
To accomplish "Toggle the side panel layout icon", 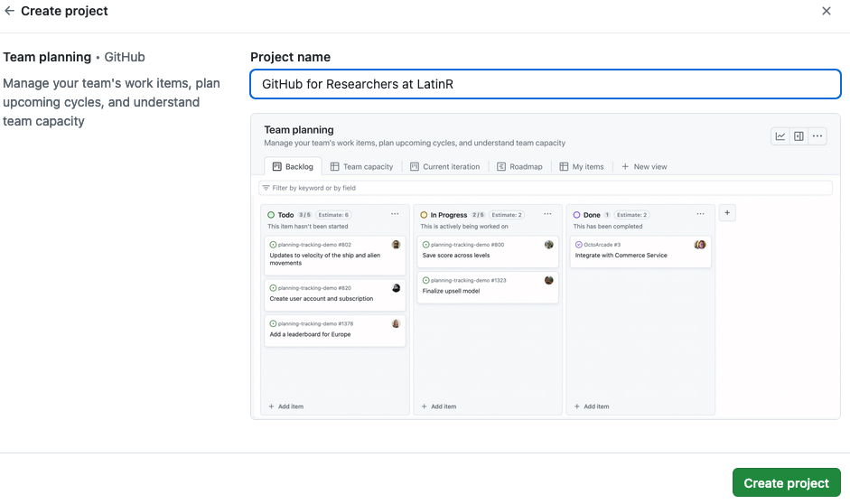I will (799, 136).
